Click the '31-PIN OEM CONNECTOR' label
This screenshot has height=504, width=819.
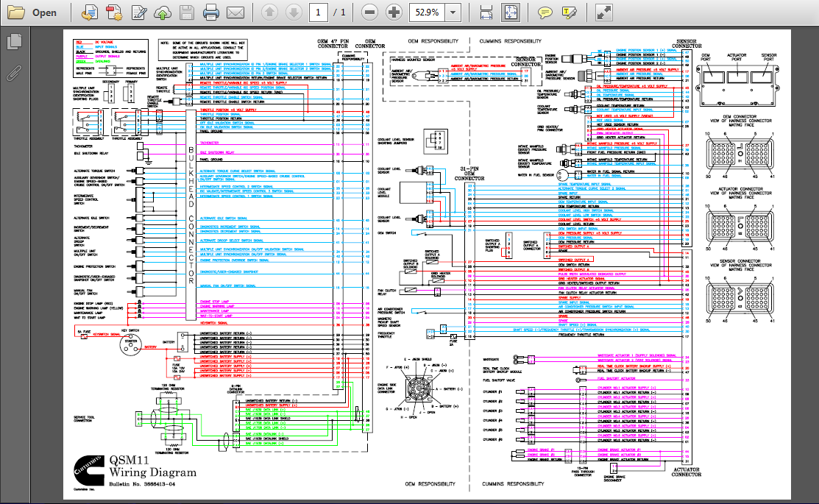(469, 174)
